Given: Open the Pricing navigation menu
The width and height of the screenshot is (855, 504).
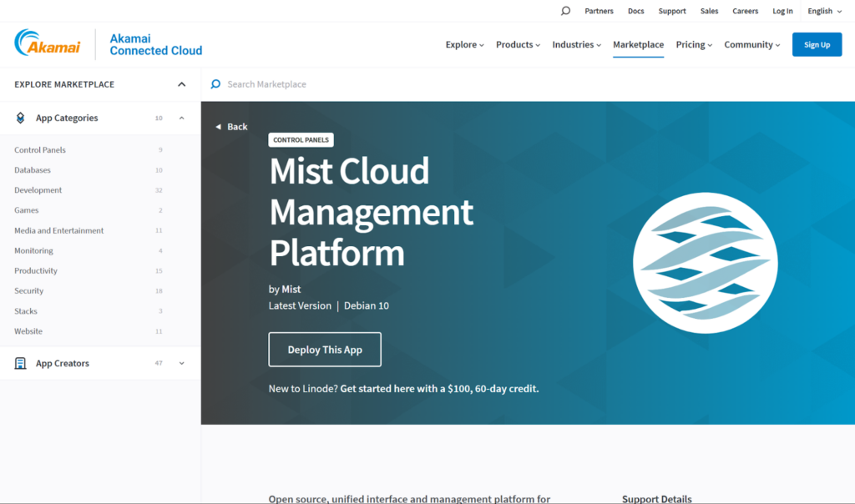Looking at the screenshot, I should (x=694, y=45).
